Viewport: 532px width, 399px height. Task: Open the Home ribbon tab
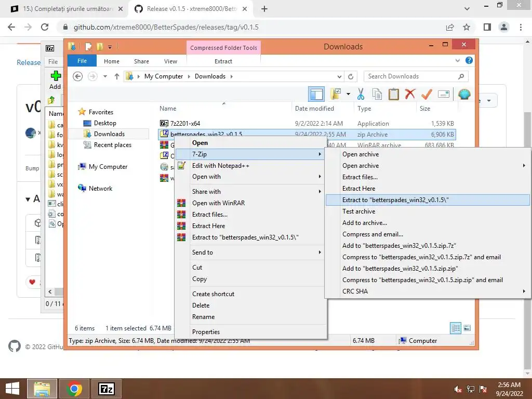(111, 61)
